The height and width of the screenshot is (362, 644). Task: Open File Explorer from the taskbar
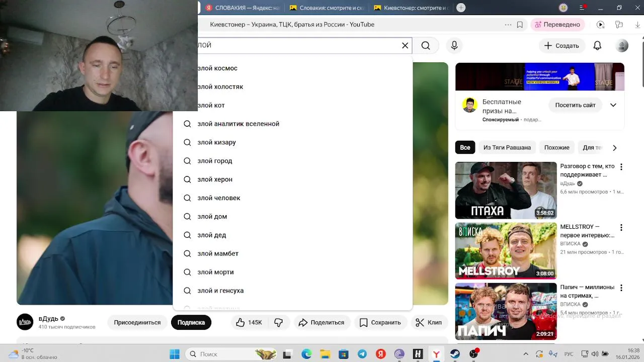(x=325, y=354)
